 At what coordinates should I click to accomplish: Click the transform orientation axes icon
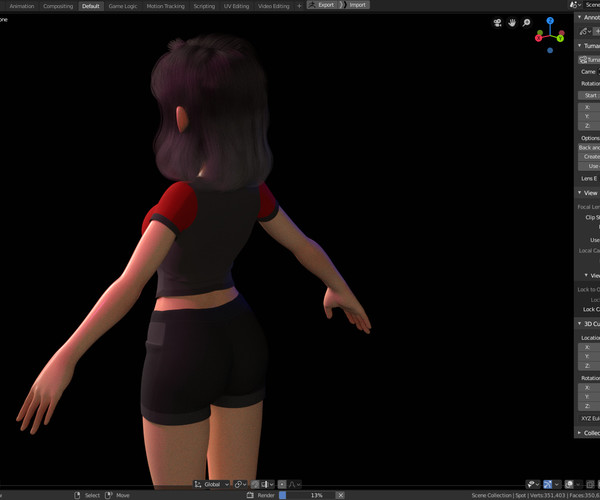coord(197,485)
